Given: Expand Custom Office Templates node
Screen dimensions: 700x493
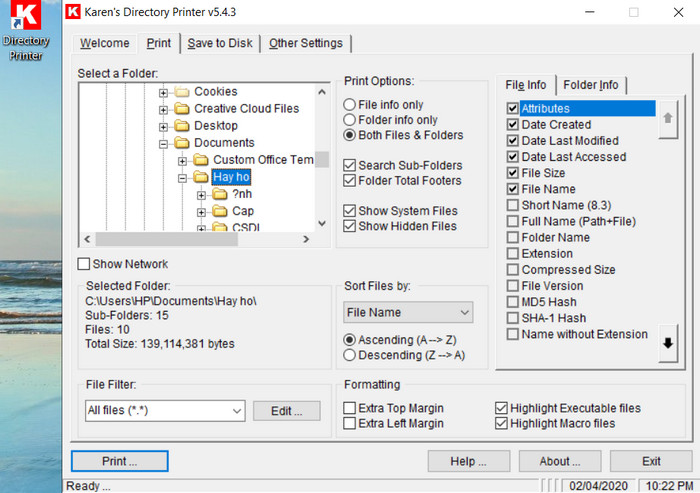Looking at the screenshot, I should click(182, 161).
